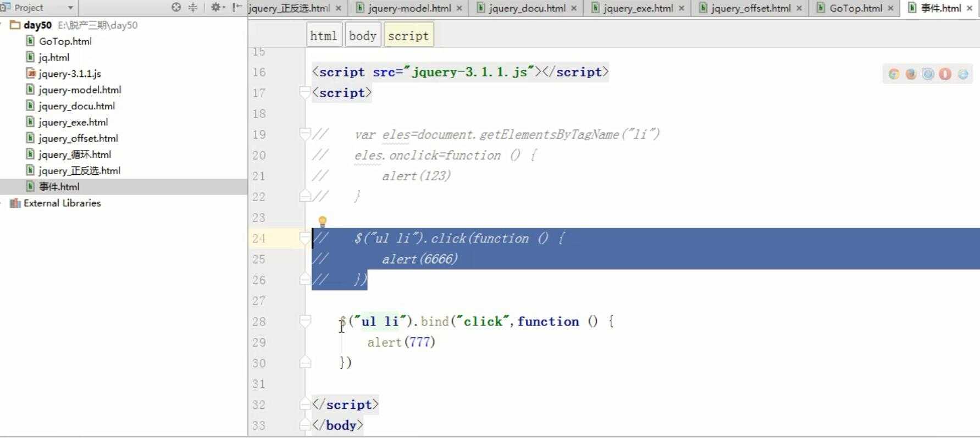Screen dimensions: 980x438
Task: Click the GoTop.html file icon in project tree
Action: tap(31, 41)
